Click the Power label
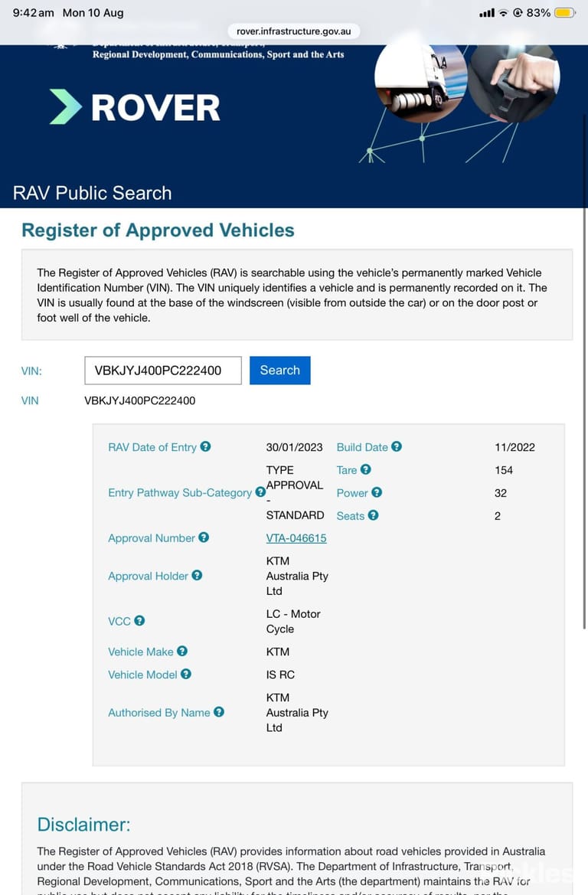 352,492
